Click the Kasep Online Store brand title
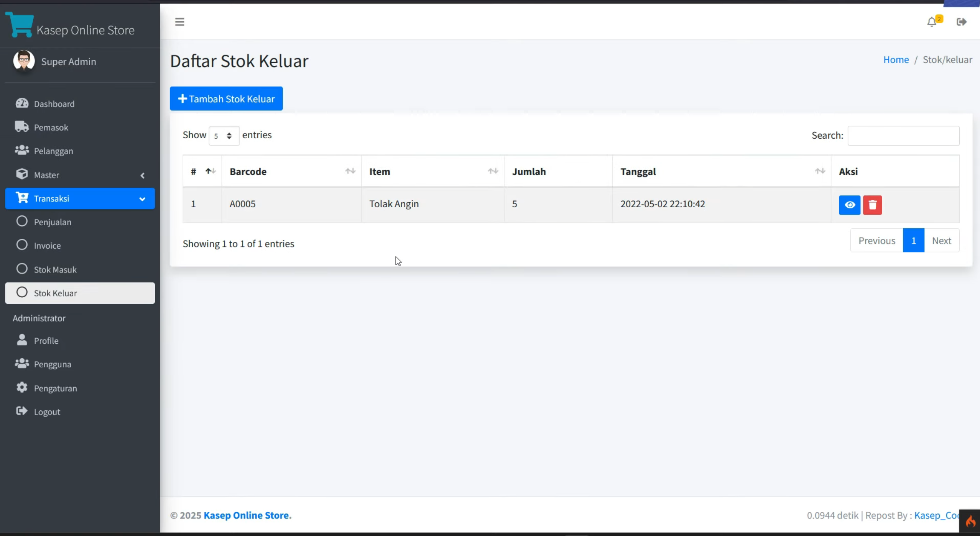This screenshot has width=980, height=536. (x=86, y=30)
